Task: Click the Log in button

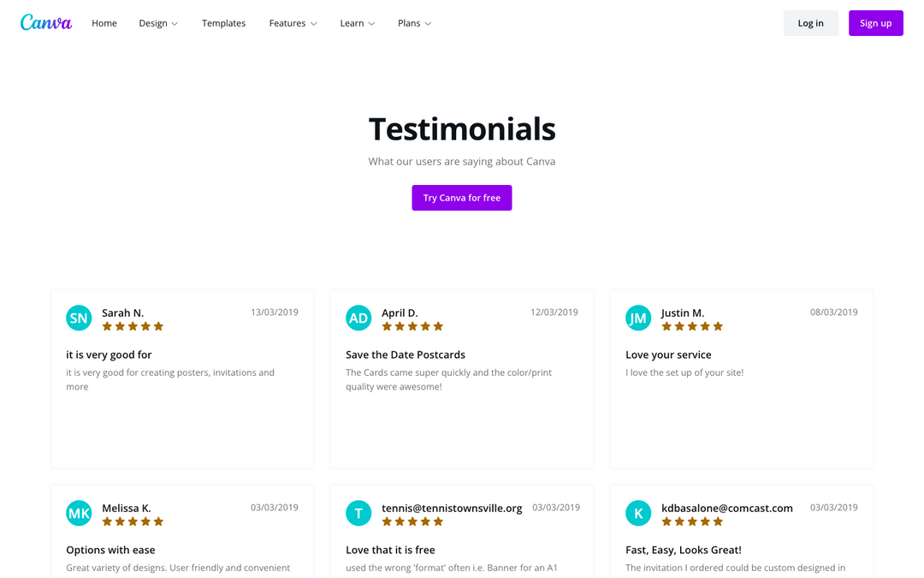Action: click(x=810, y=23)
